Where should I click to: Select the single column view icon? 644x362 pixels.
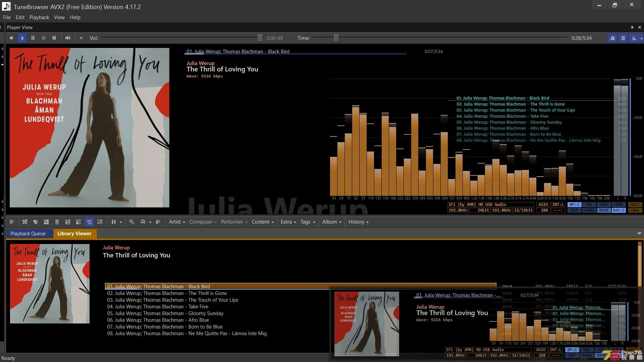(57, 222)
